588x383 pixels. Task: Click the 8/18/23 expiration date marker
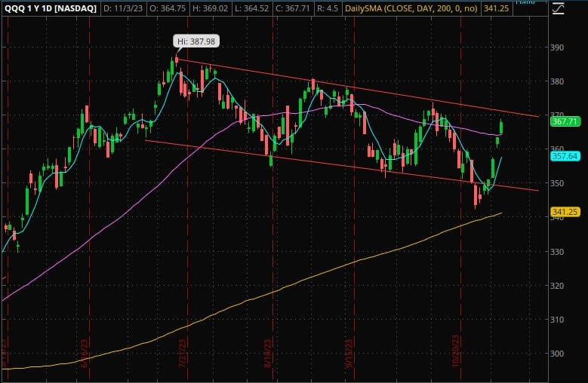(268, 353)
